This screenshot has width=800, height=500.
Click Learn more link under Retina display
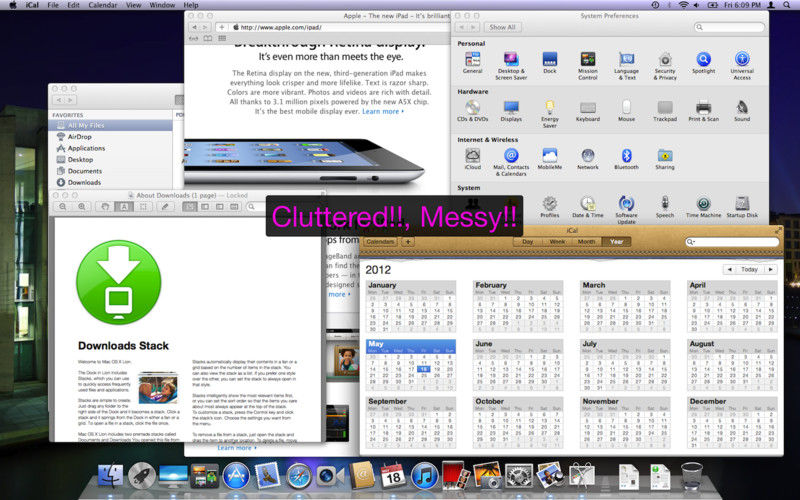click(383, 111)
